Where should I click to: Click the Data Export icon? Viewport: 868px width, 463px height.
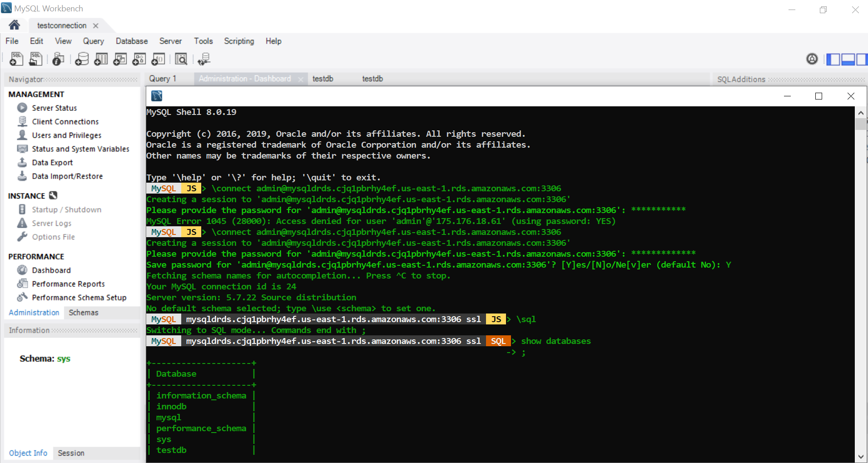click(x=22, y=162)
